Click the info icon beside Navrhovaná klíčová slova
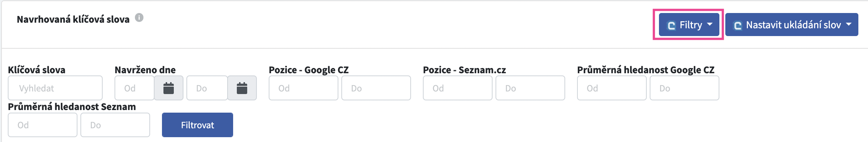Image resolution: width=868 pixels, height=142 pixels. point(139,17)
